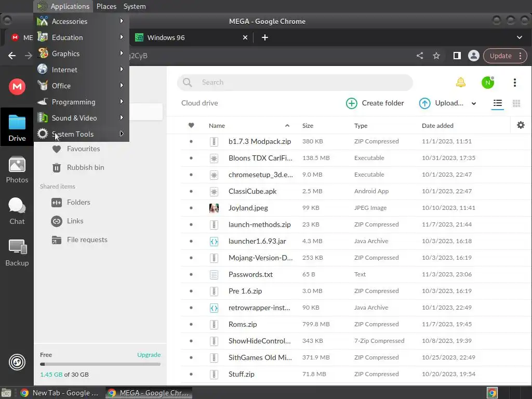Switch to list view layout
This screenshot has width=532, height=399.
click(x=497, y=103)
